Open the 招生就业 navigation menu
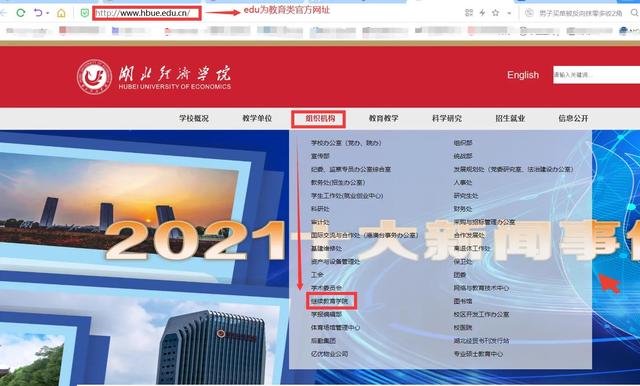Screen dimensions: 640x386 [x=510, y=118]
